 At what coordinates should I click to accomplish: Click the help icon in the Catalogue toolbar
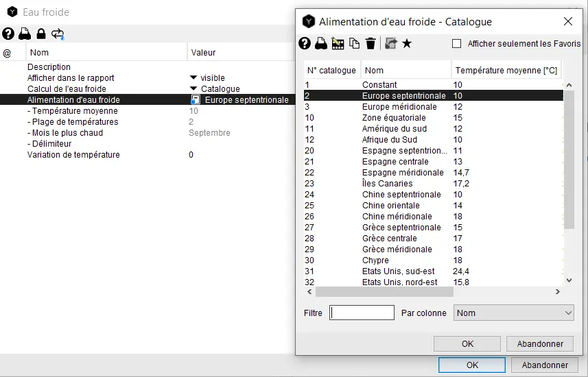305,44
